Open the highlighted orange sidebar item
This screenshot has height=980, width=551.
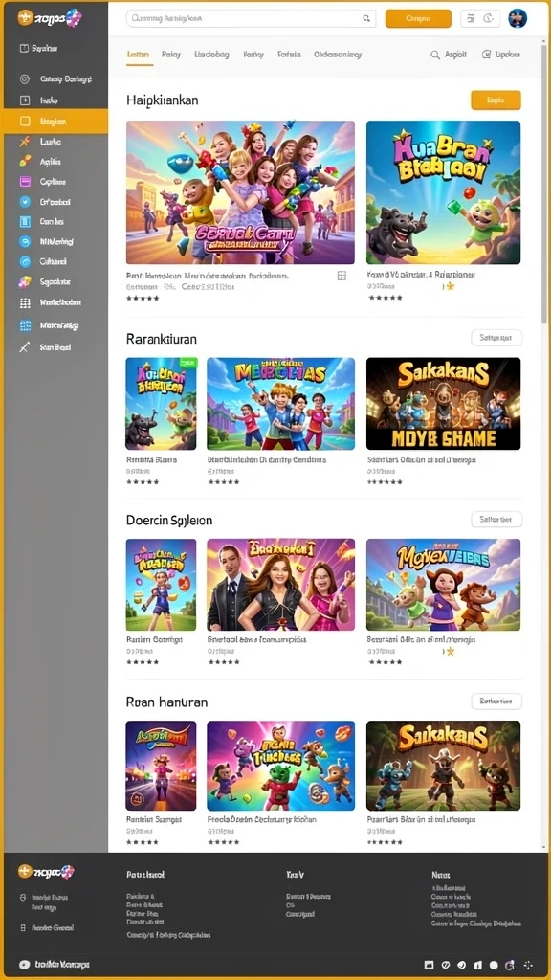[55, 122]
